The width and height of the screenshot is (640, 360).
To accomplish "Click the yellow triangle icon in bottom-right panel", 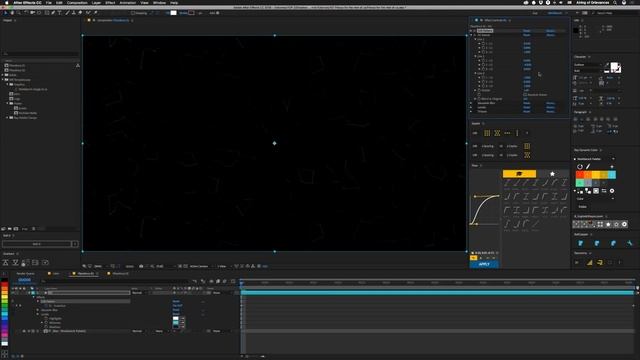I will [x=589, y=262].
